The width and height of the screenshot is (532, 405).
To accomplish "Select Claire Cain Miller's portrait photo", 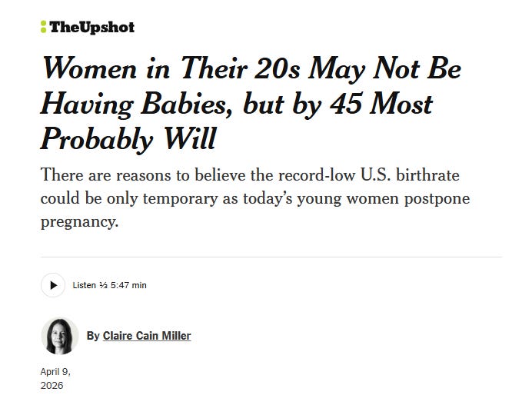I will click(x=60, y=336).
